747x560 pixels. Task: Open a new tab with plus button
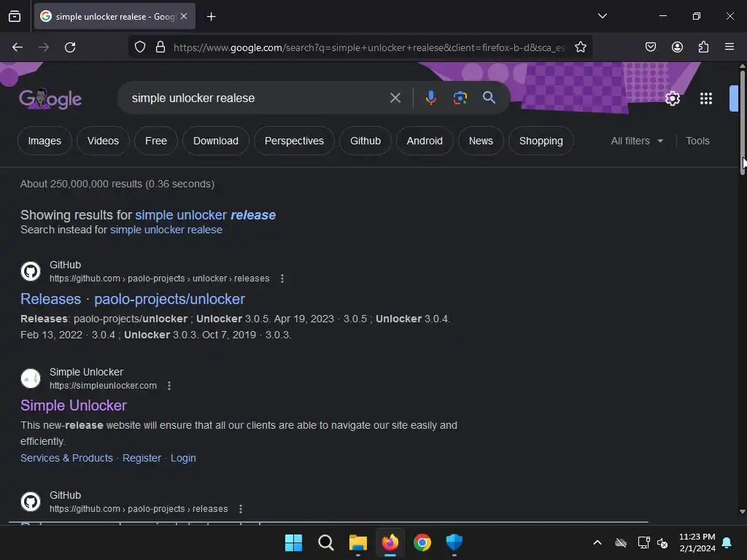pyautogui.click(x=211, y=17)
